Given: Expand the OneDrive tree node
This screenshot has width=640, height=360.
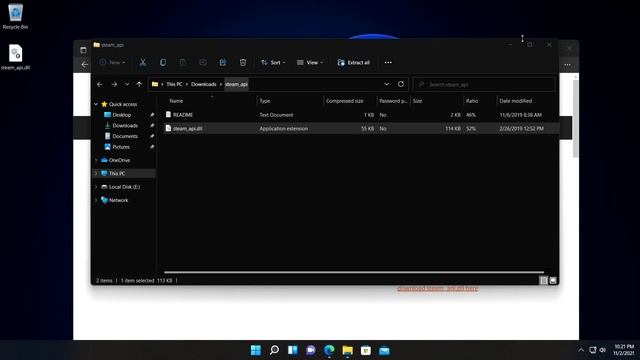Looking at the screenshot, I should (x=96, y=160).
